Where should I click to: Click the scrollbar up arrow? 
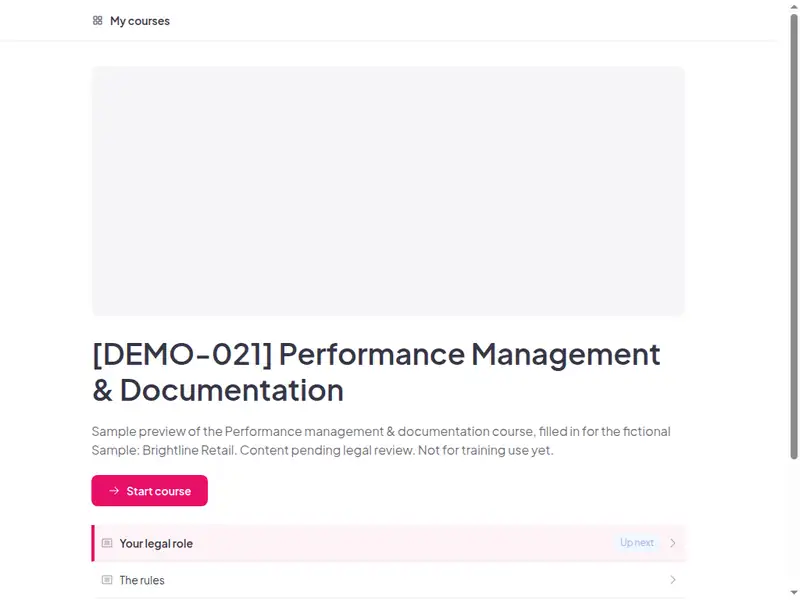pyautogui.click(x=794, y=6)
